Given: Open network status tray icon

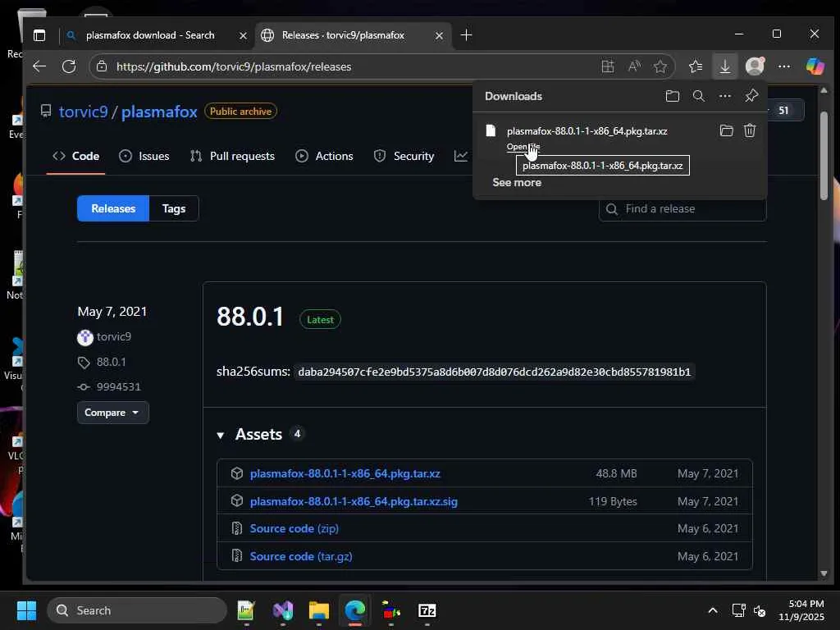Looking at the screenshot, I should point(739,610).
